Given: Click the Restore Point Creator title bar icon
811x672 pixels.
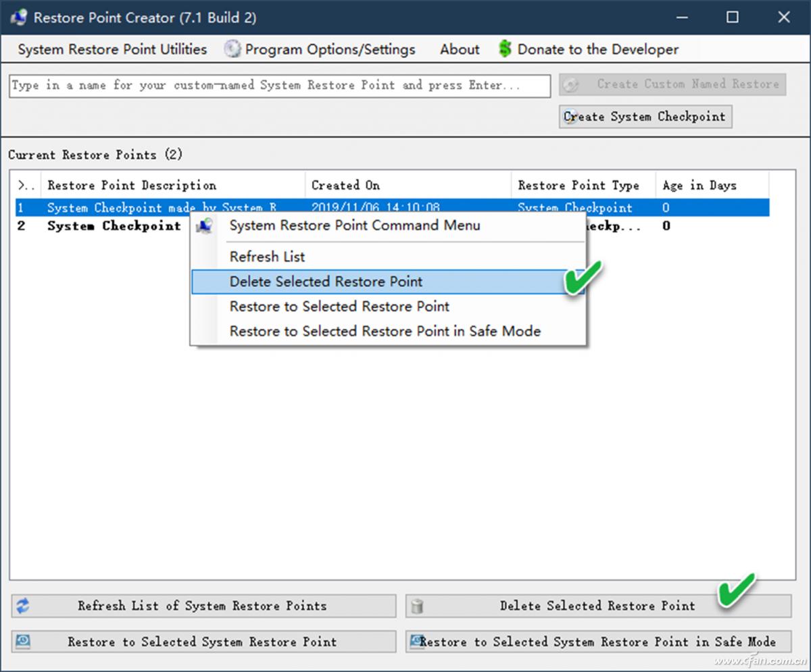Looking at the screenshot, I should point(18,18).
